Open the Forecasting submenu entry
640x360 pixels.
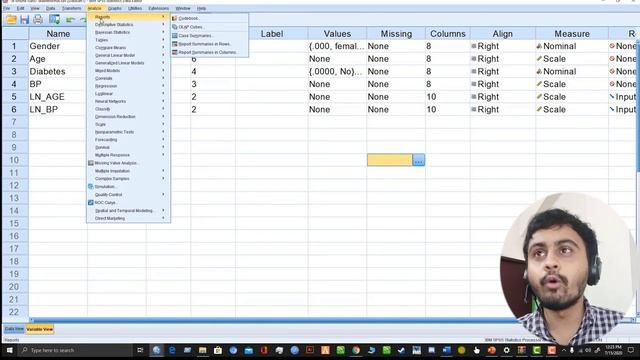click(x=128, y=140)
